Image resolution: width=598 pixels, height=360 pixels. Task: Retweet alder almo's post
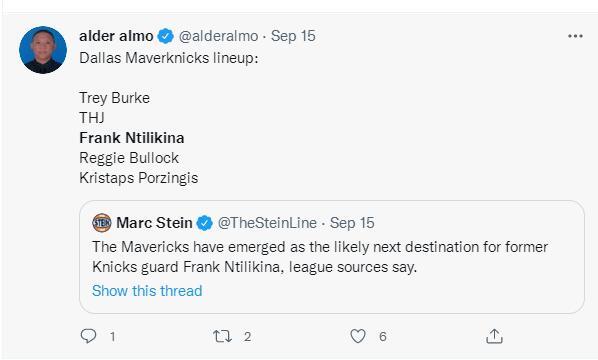click(x=222, y=336)
